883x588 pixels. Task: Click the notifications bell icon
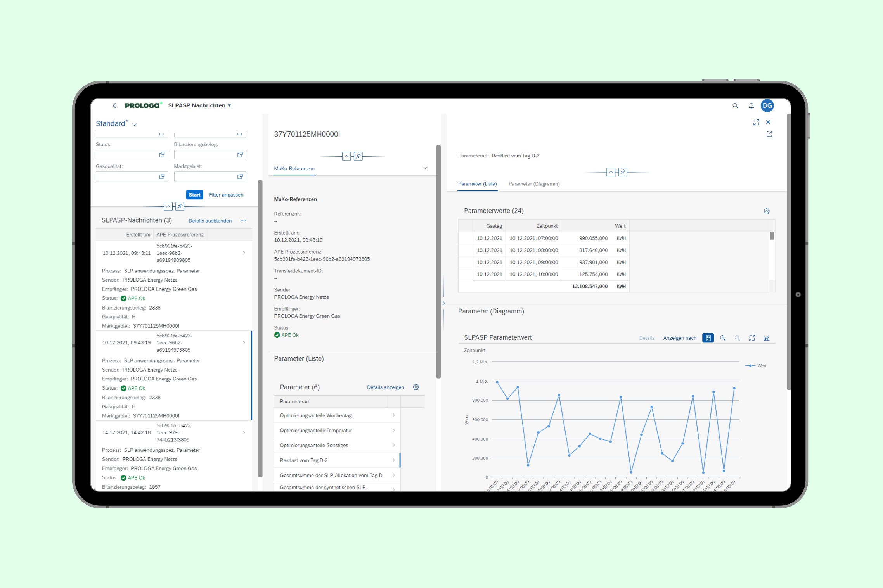click(x=751, y=105)
